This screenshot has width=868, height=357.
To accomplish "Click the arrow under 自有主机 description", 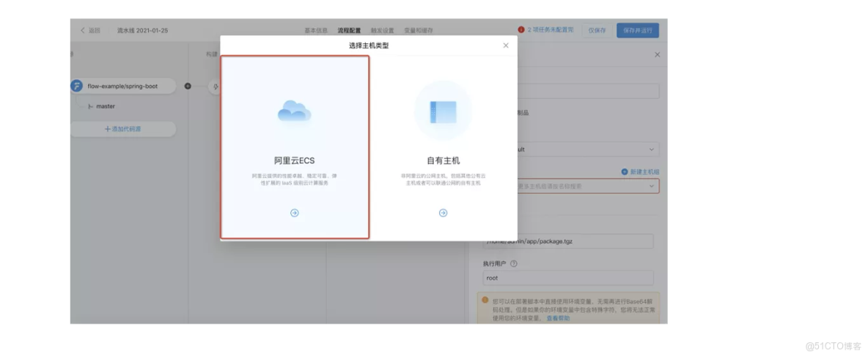I will [443, 213].
